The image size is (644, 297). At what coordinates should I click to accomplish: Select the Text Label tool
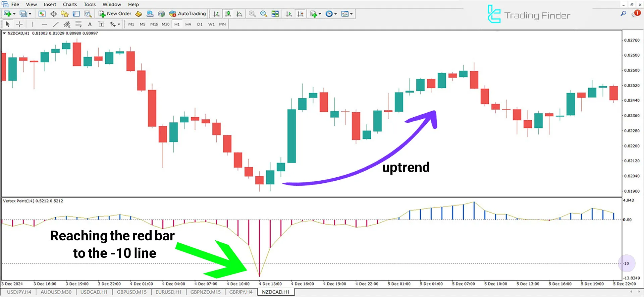[x=101, y=24]
